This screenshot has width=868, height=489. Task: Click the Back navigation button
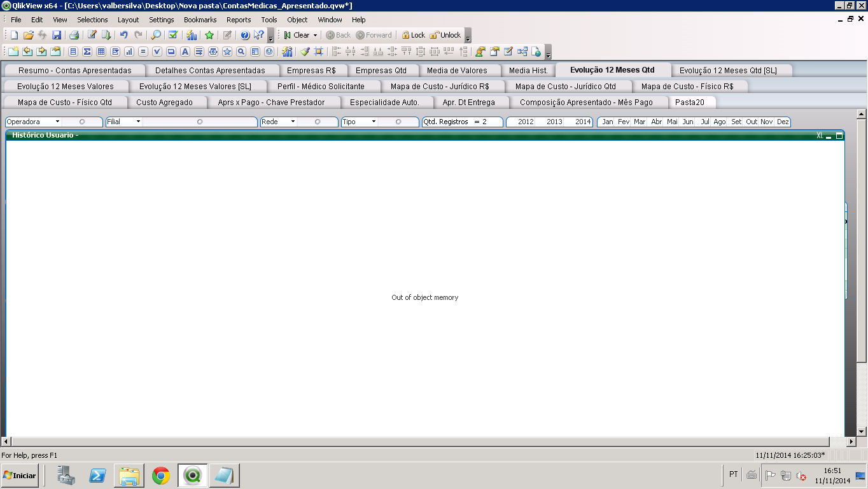point(339,35)
